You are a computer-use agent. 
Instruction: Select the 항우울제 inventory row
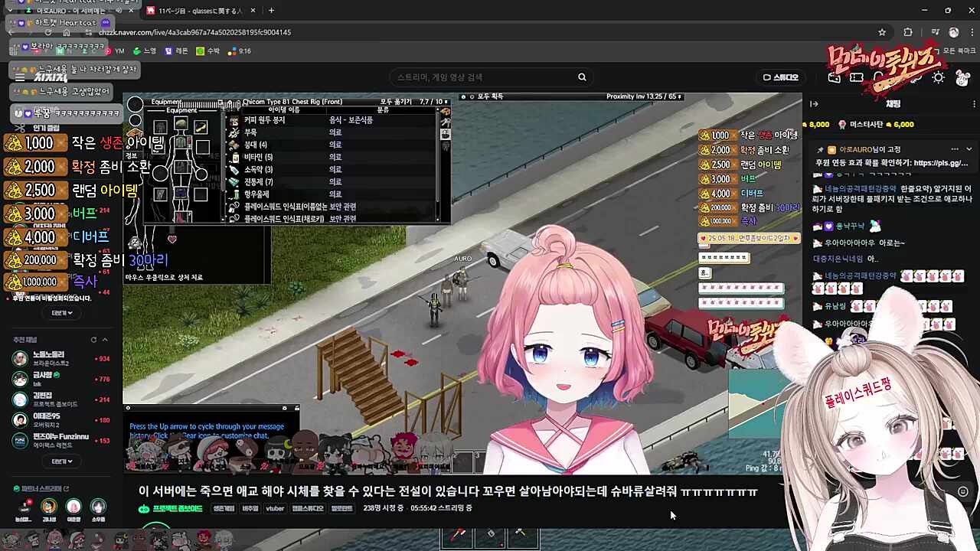[x=332, y=194]
